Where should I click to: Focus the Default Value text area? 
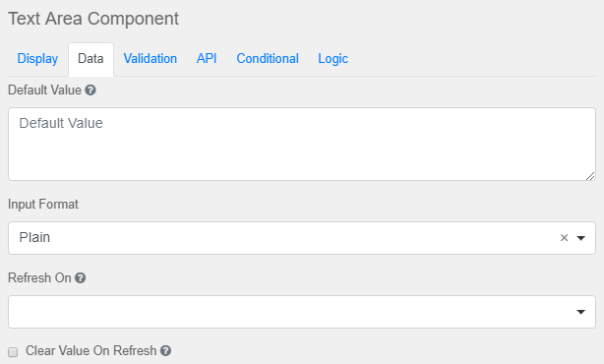click(x=302, y=144)
